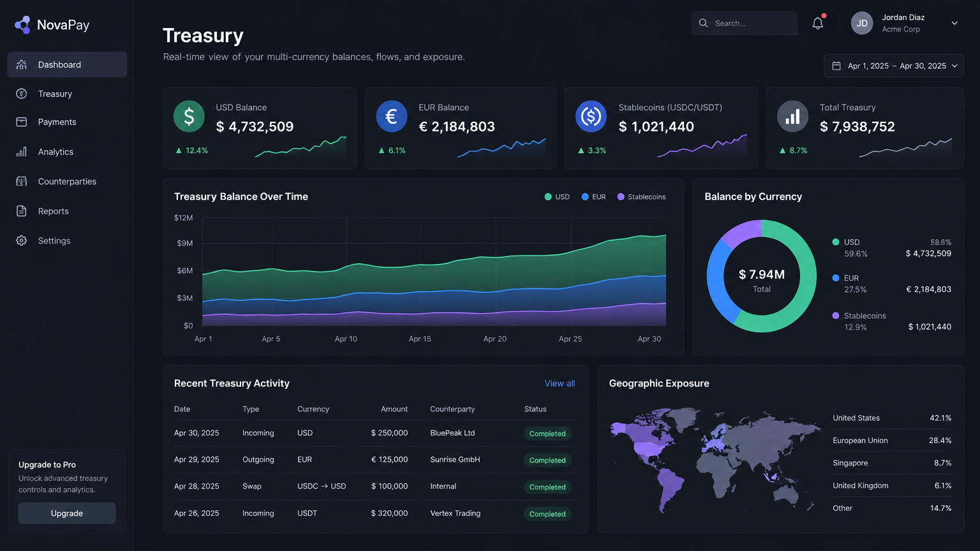Screen dimensions: 980x551
Task: Select the Sunrise GmbH counterparty cell
Action: tap(455, 460)
